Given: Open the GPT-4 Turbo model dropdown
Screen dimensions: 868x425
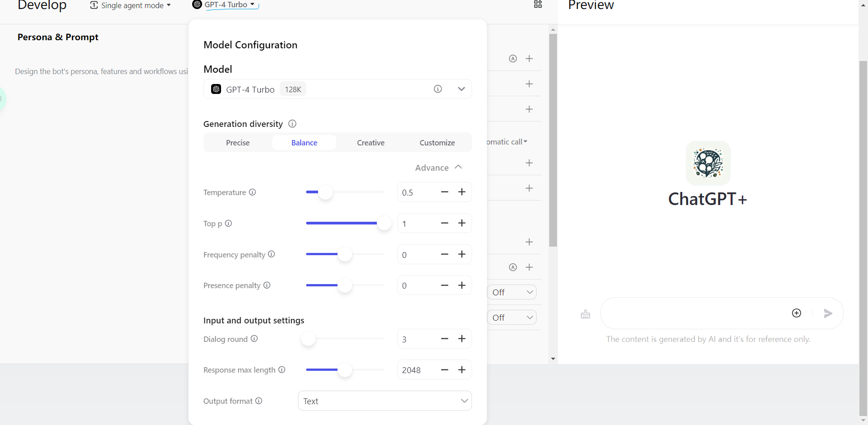Looking at the screenshot, I should point(461,89).
